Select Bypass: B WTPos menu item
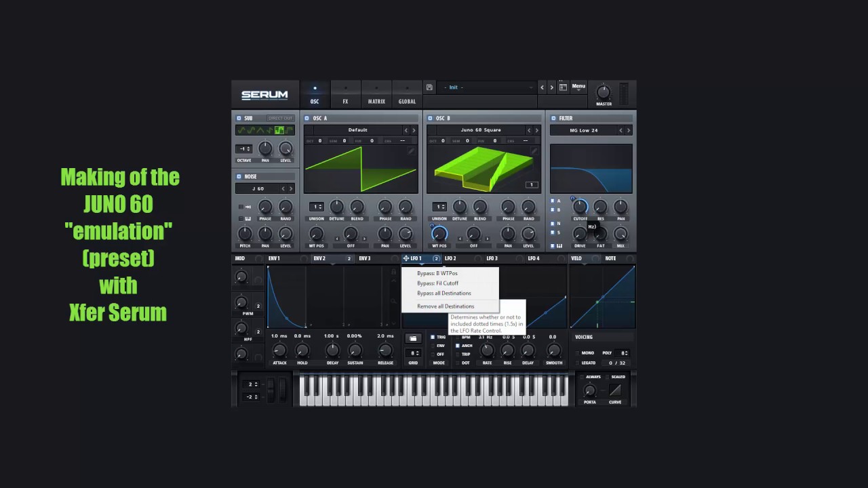The height and width of the screenshot is (488, 868). [x=437, y=274]
